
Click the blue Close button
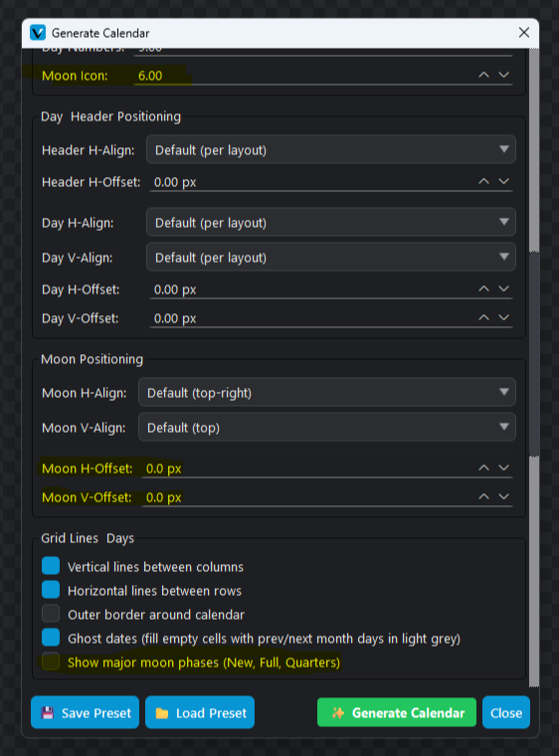pyautogui.click(x=506, y=712)
